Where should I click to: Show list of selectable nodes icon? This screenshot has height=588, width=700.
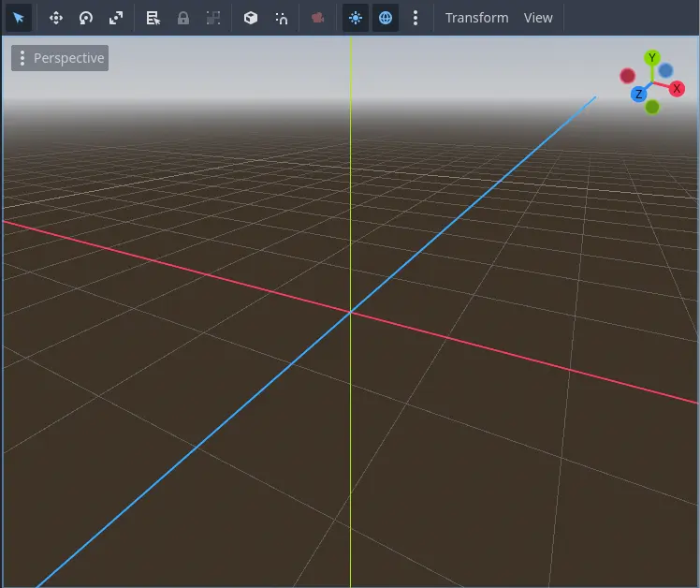pos(153,18)
